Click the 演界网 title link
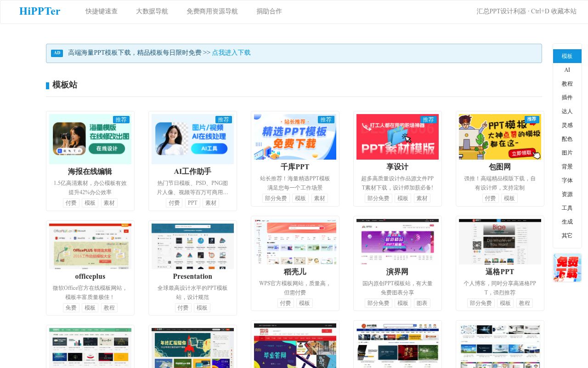This screenshot has height=368, width=588. coord(397,272)
